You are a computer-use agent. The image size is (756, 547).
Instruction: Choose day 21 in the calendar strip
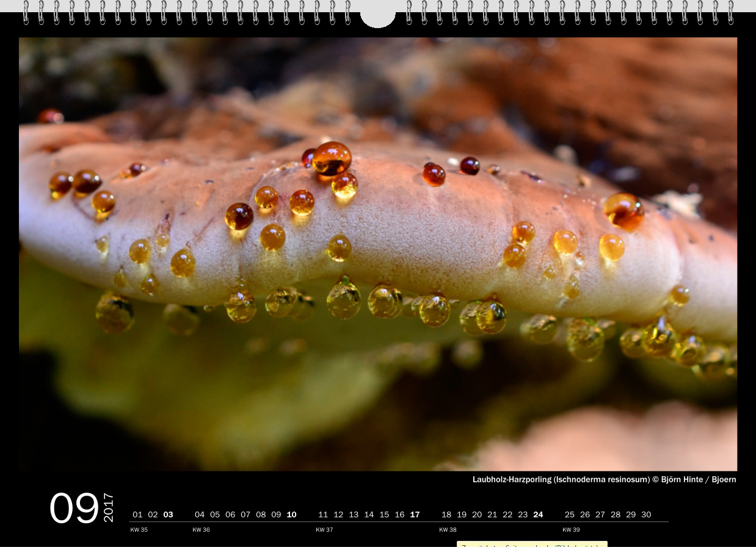coord(492,515)
